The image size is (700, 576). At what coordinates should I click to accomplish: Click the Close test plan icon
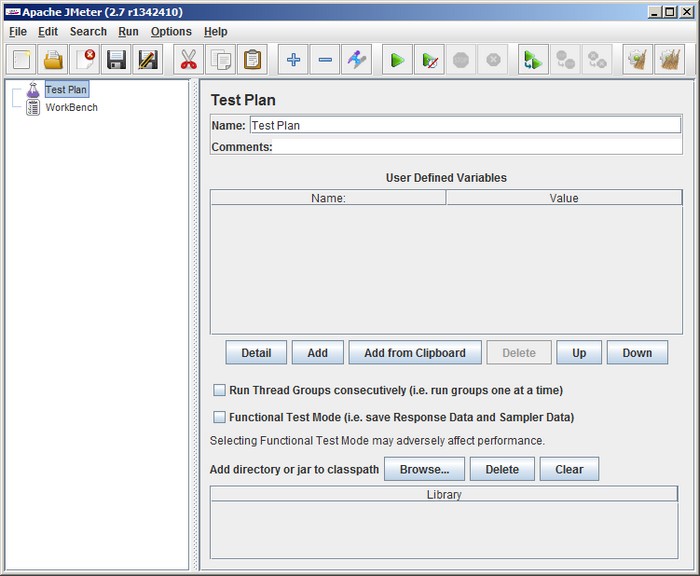pos(85,59)
